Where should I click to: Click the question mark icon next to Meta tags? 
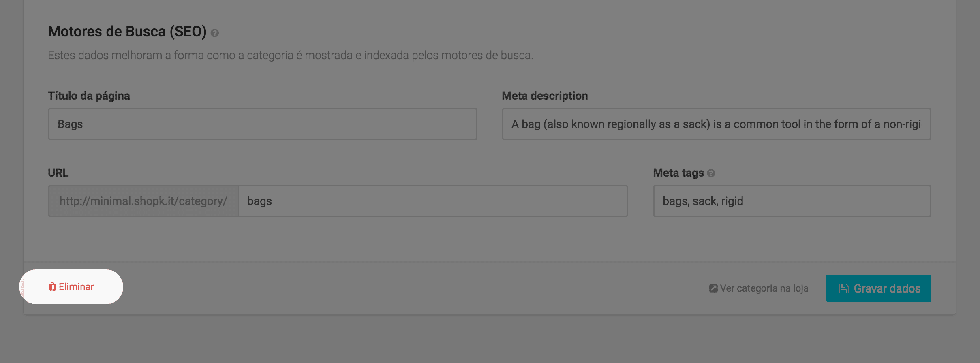click(x=711, y=173)
